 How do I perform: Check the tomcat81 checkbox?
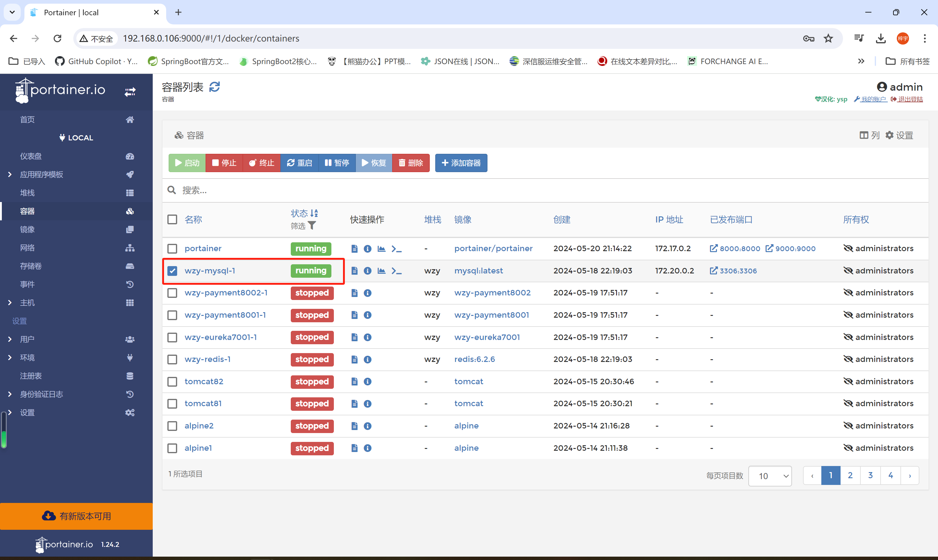tap(172, 404)
